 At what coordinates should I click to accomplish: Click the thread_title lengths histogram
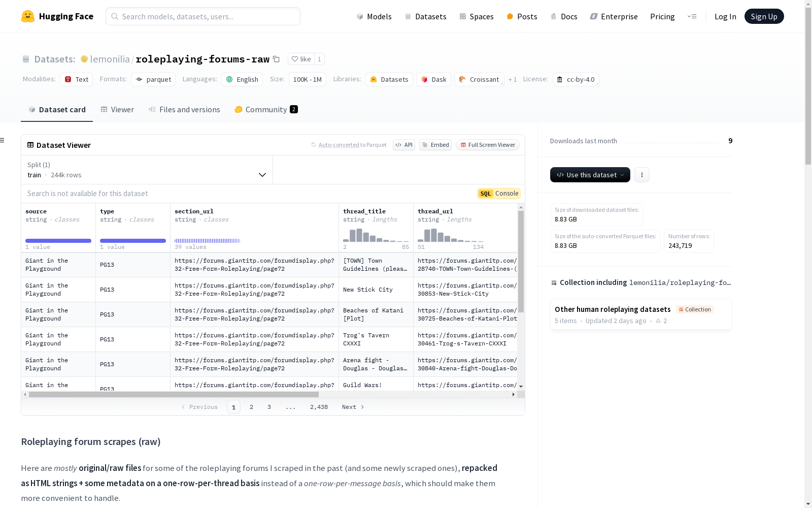(x=376, y=235)
